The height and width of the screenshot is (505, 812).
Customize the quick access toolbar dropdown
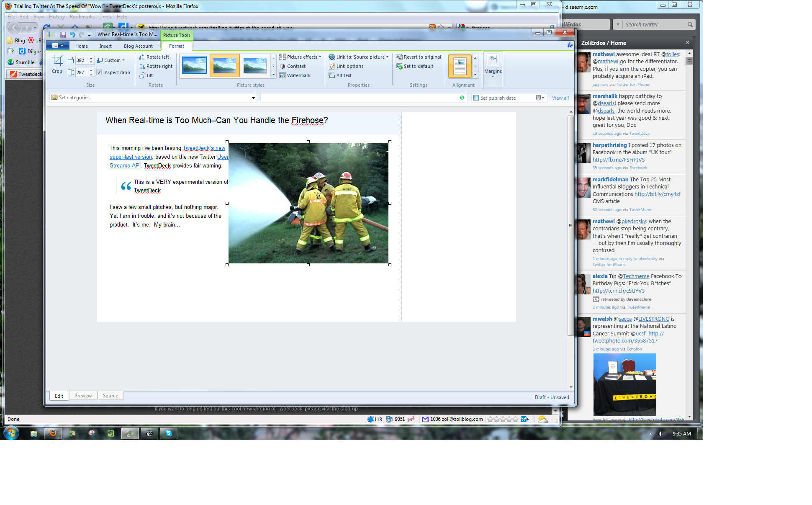point(89,35)
